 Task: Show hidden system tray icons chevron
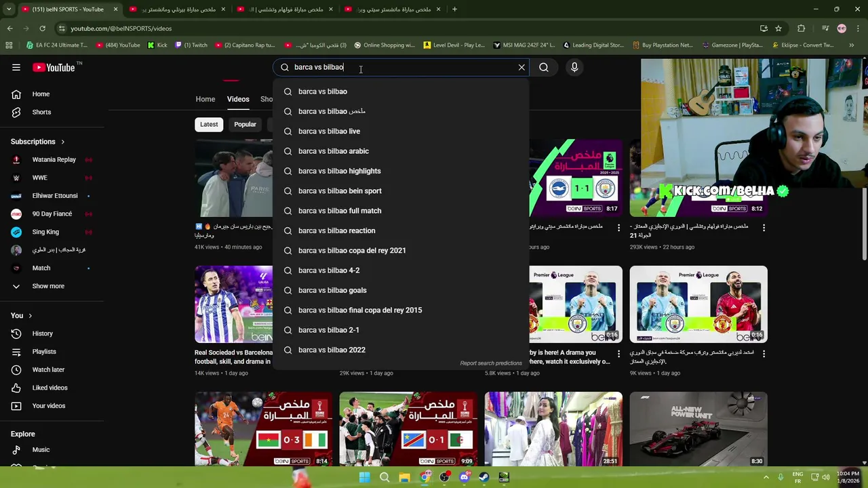766,476
